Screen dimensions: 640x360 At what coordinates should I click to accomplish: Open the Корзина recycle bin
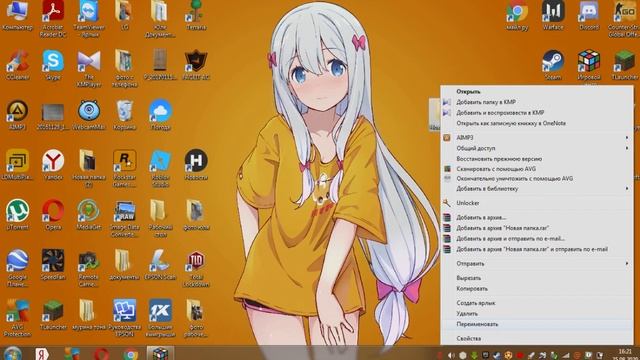(x=124, y=115)
